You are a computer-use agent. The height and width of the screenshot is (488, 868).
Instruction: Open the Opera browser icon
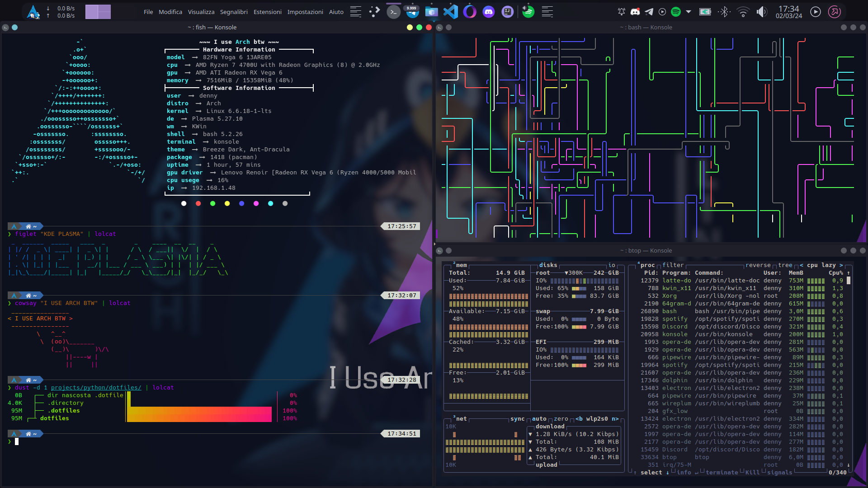tap(469, 12)
